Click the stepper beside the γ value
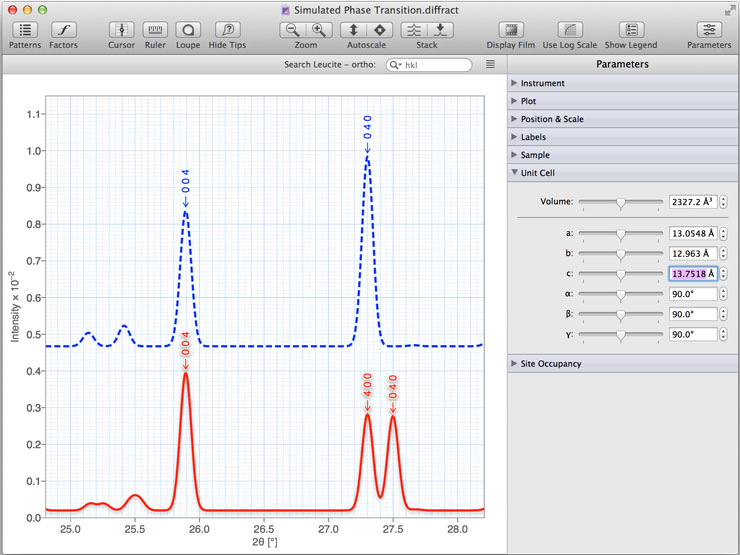Image resolution: width=740 pixels, height=555 pixels. pos(723,334)
